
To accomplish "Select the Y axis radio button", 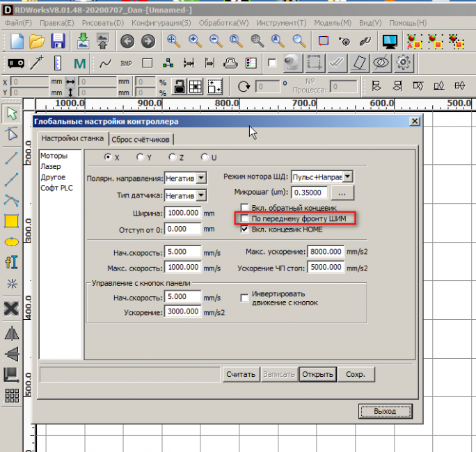I will tap(140, 157).
